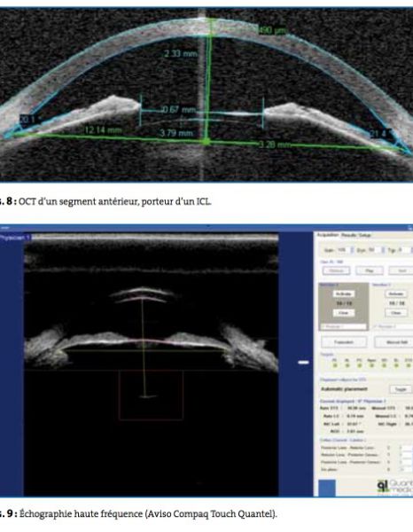Click the first caliper value input field
The width and height of the screenshot is (413, 532).
[406, 448]
